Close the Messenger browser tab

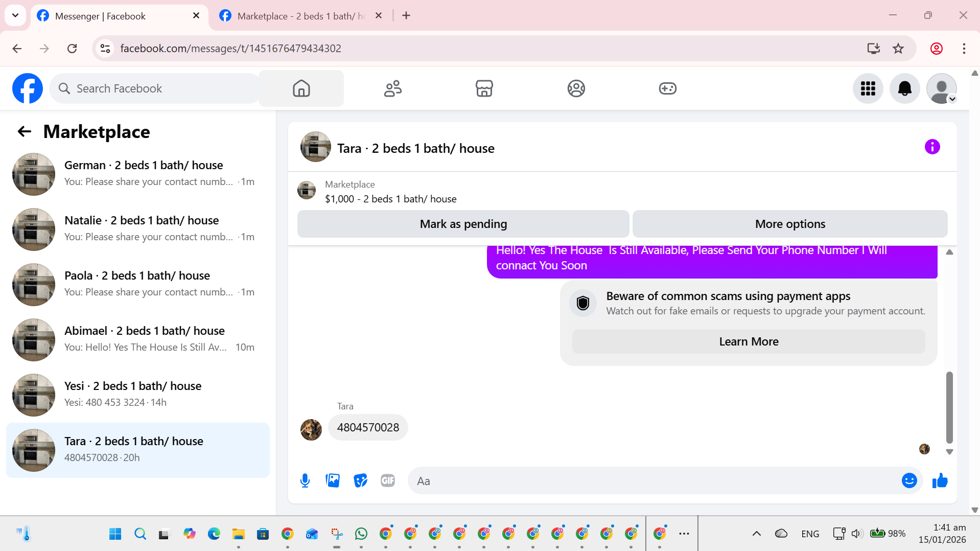point(196,16)
